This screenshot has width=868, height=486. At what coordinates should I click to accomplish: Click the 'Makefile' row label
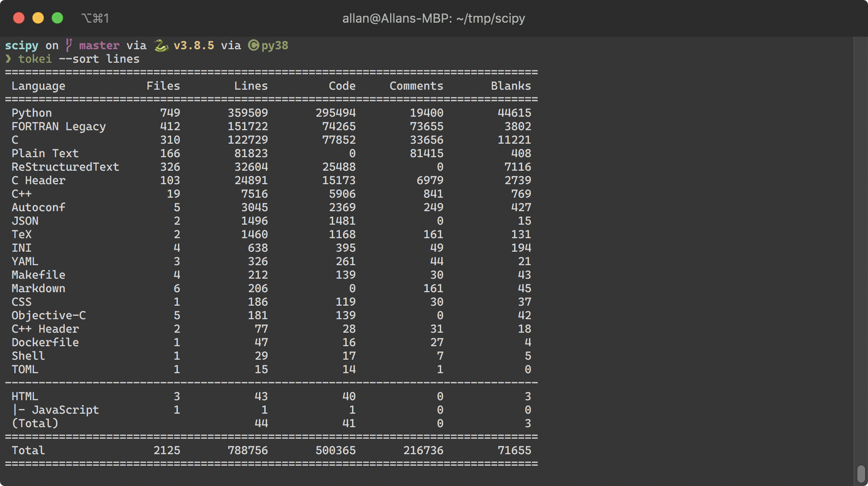39,275
